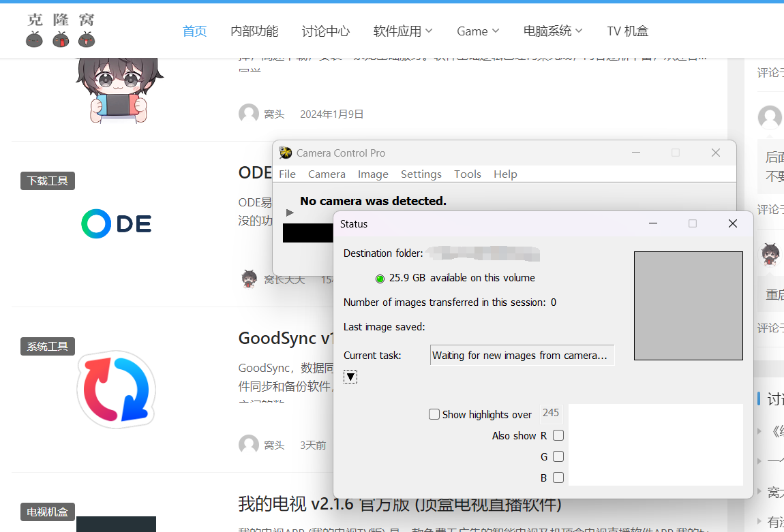Screen dimensions: 784x532
Task: Open the 我的电视 v2.1.6 article title
Action: (399, 504)
